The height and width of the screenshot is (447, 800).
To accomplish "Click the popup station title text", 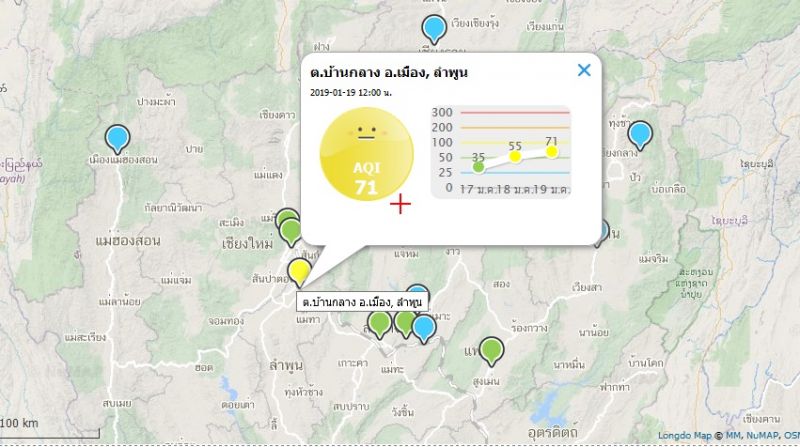I will tap(389, 72).
